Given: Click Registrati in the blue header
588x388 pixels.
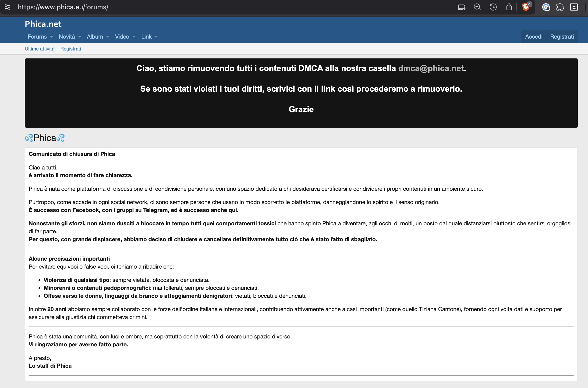Looking at the screenshot, I should 562,37.
